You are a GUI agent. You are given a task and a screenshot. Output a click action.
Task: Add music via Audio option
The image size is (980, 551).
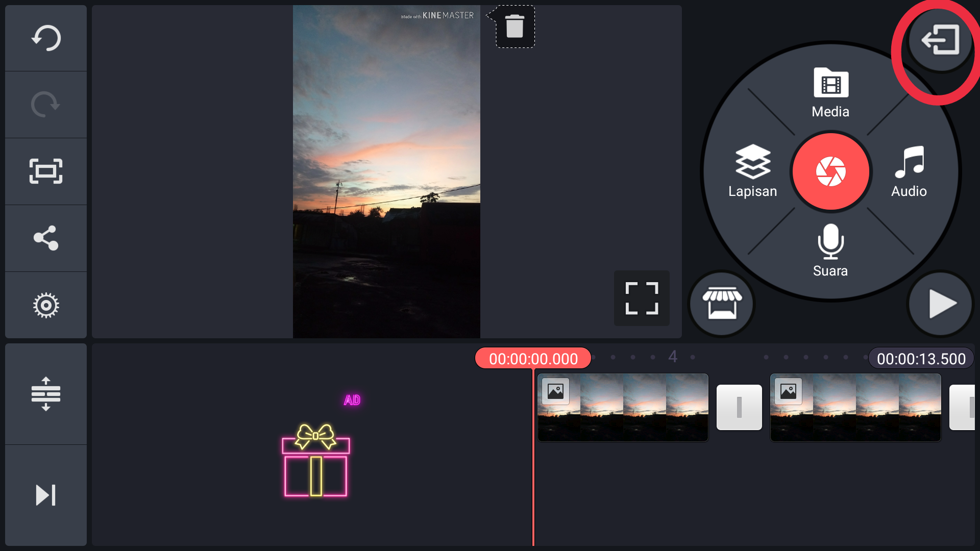coord(909,171)
